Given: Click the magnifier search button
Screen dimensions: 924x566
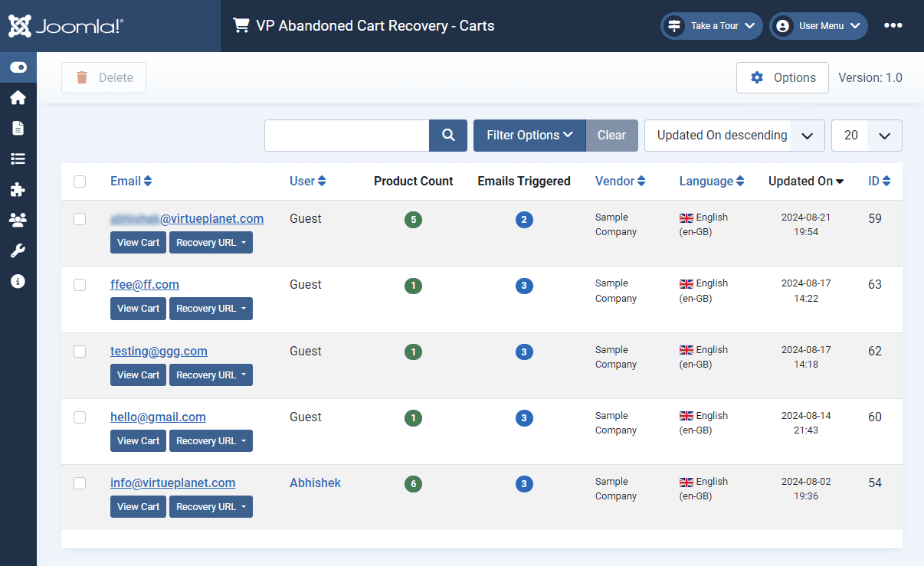Looking at the screenshot, I should 448,136.
